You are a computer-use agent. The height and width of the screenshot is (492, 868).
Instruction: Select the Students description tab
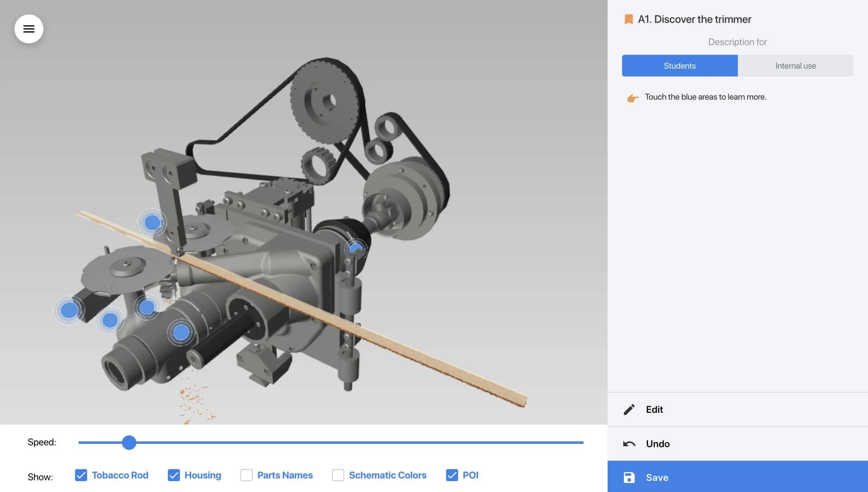[679, 66]
